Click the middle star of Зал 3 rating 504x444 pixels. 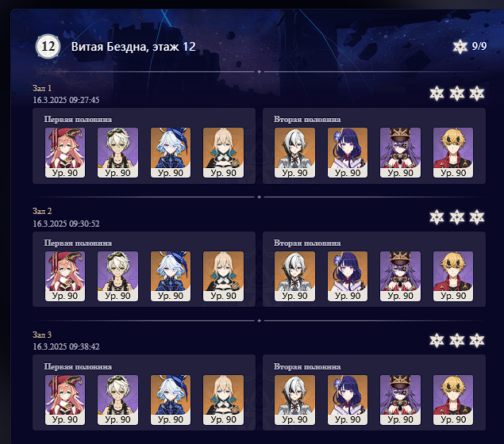(456, 340)
